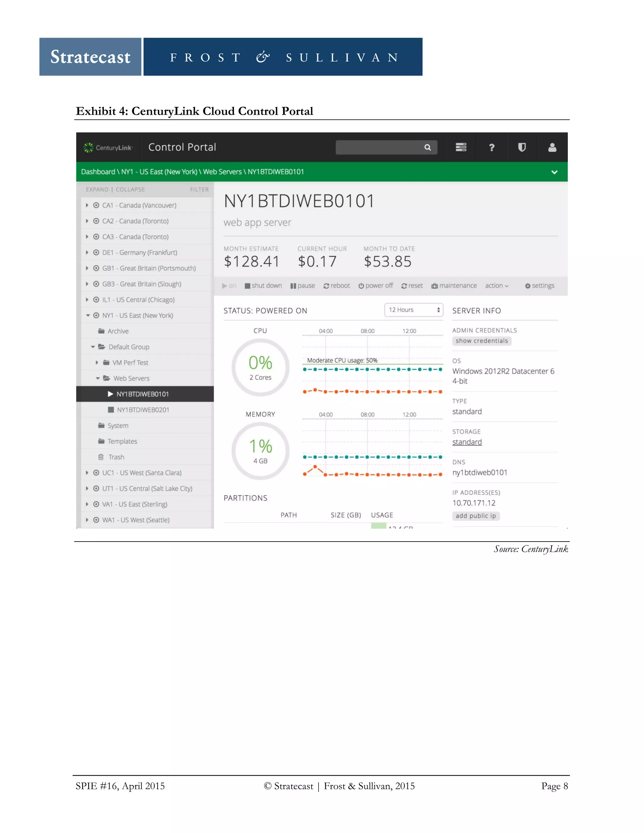The height and width of the screenshot is (833, 644).
Task: Click the power off action
Action: pyautogui.click(x=375, y=286)
